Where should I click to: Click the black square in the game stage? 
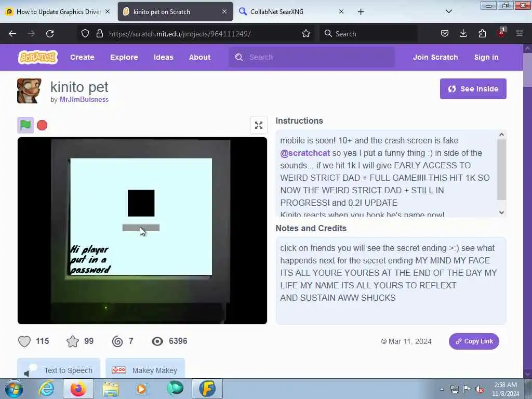(141, 203)
